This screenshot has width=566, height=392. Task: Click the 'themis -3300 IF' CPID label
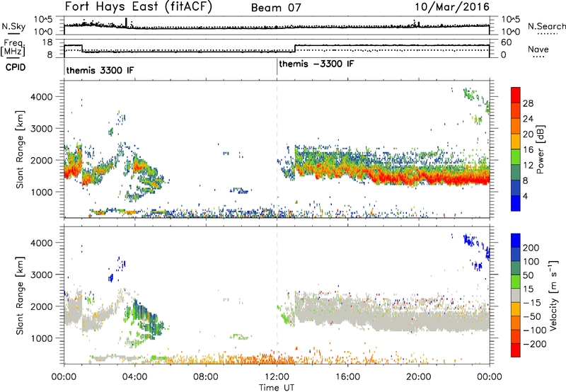click(316, 64)
